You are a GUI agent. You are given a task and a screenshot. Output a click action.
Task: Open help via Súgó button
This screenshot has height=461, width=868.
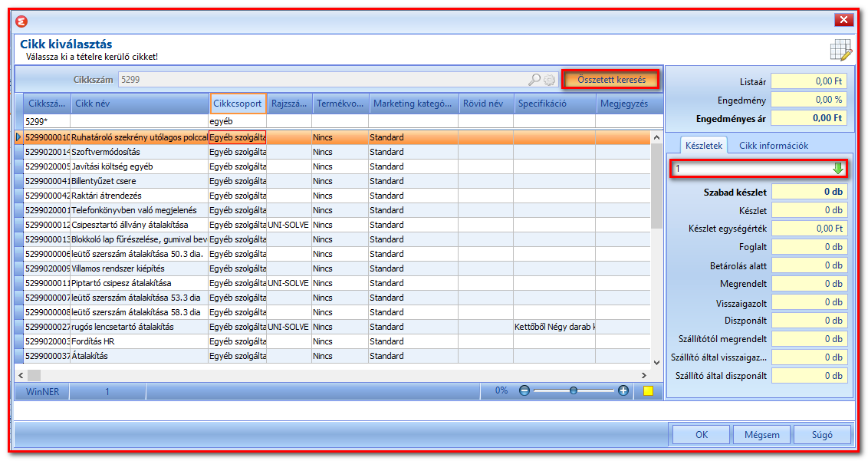coord(822,435)
